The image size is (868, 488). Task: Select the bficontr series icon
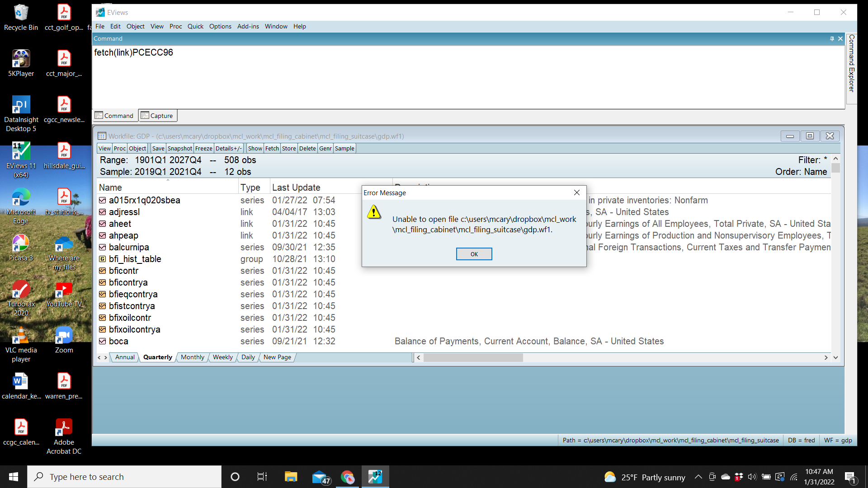pyautogui.click(x=103, y=271)
